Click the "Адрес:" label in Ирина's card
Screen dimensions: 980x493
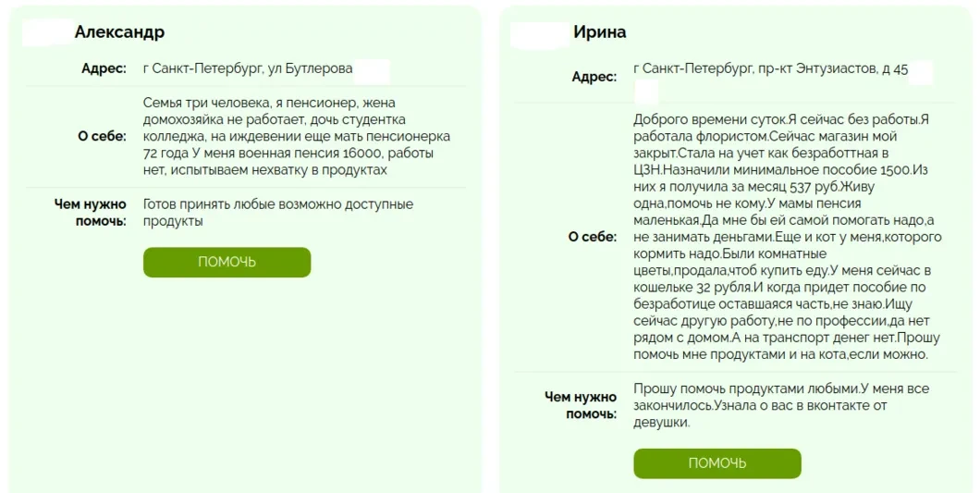click(594, 77)
